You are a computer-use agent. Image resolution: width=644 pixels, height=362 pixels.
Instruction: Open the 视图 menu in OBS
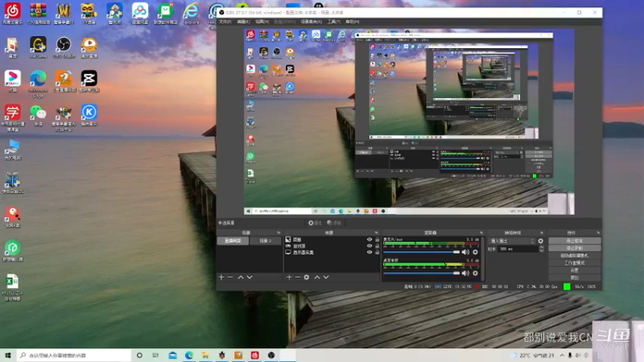click(262, 22)
